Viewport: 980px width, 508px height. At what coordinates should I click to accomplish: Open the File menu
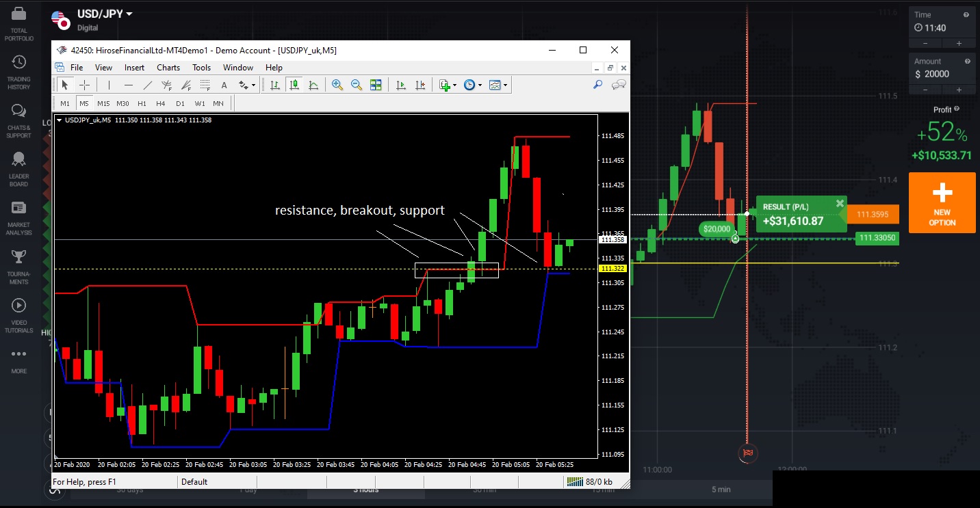click(x=77, y=68)
